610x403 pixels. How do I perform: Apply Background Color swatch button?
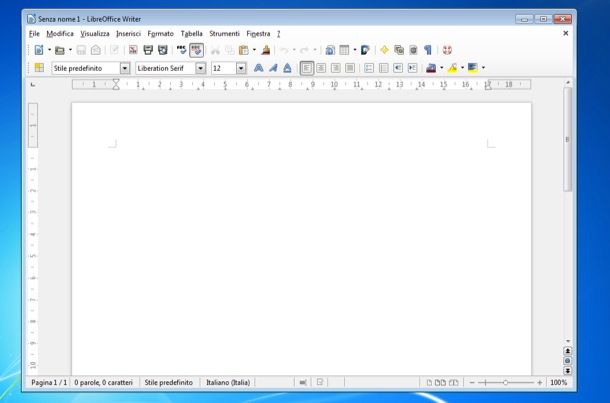pyautogui.click(x=473, y=68)
